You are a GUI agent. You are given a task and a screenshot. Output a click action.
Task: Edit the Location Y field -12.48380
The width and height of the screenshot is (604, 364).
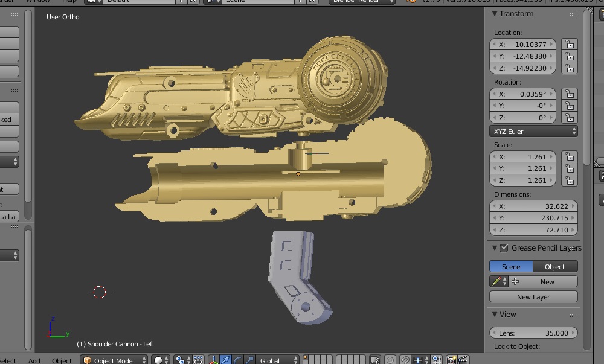pos(522,56)
